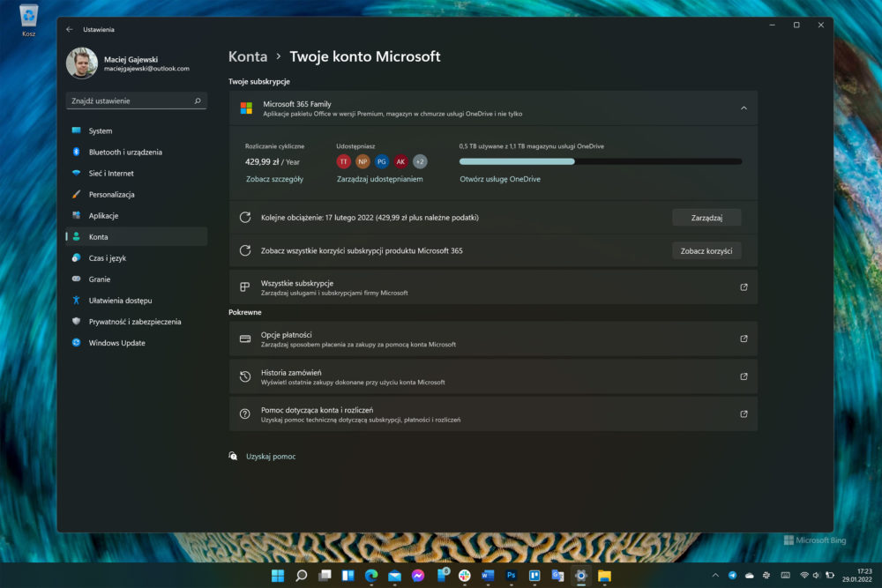Select Sieć i Internet in the sidebar
This screenshot has width=882, height=588.
(x=136, y=173)
